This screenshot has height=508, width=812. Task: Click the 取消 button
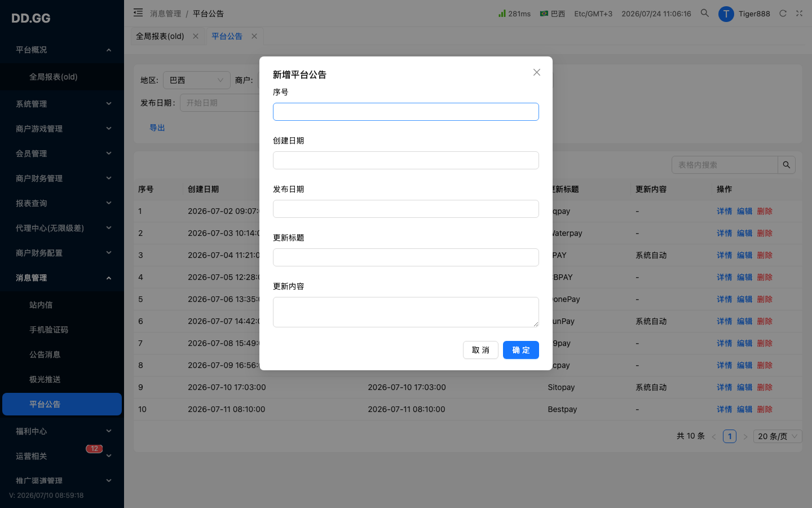pos(480,350)
